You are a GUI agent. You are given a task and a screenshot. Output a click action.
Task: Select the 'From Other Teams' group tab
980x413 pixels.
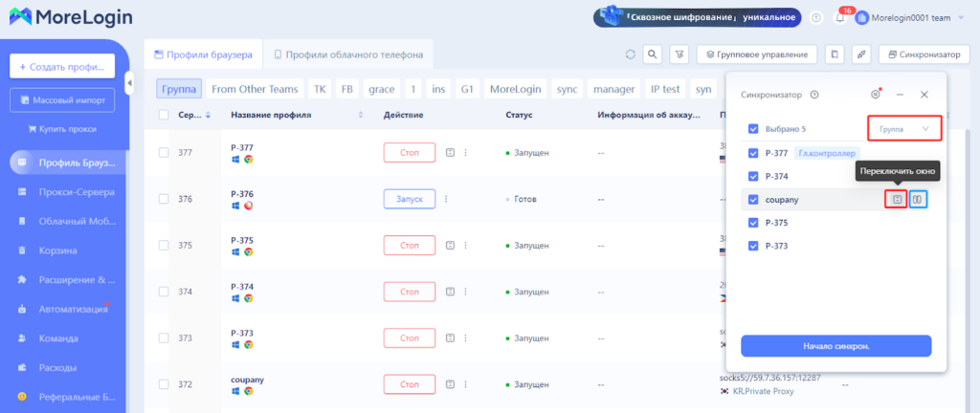click(254, 89)
